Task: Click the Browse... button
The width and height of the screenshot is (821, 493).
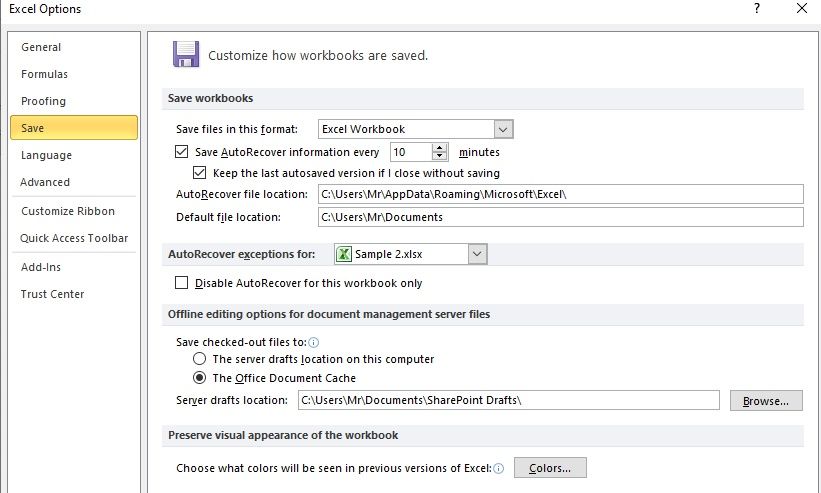Action: click(x=766, y=401)
